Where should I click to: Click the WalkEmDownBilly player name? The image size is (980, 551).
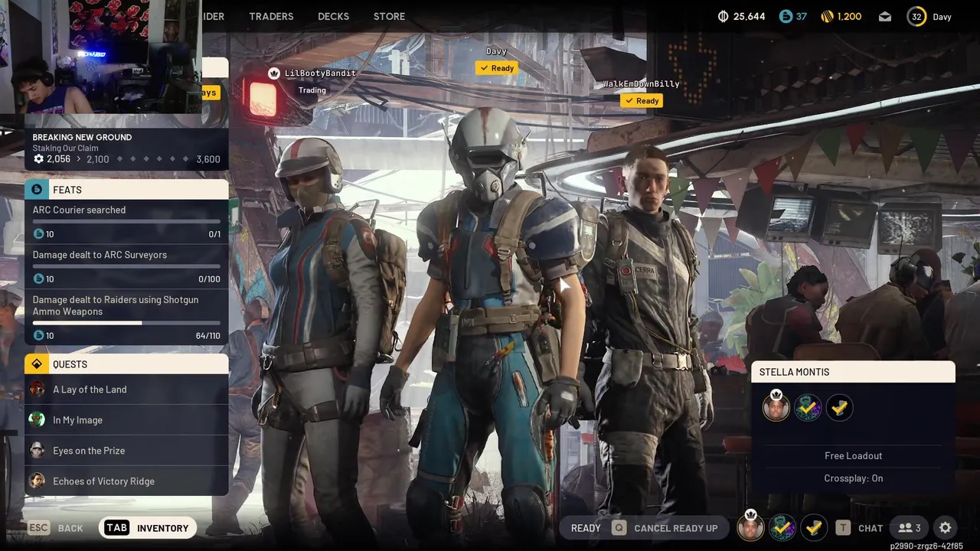[641, 84]
